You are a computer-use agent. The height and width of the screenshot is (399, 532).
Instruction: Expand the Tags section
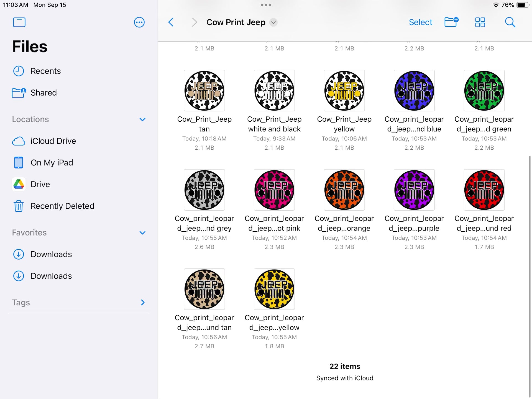pyautogui.click(x=143, y=303)
